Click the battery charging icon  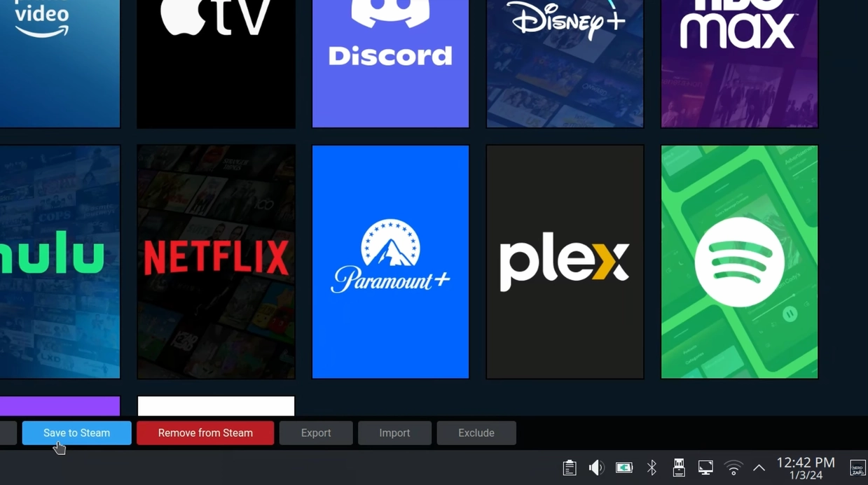(624, 468)
